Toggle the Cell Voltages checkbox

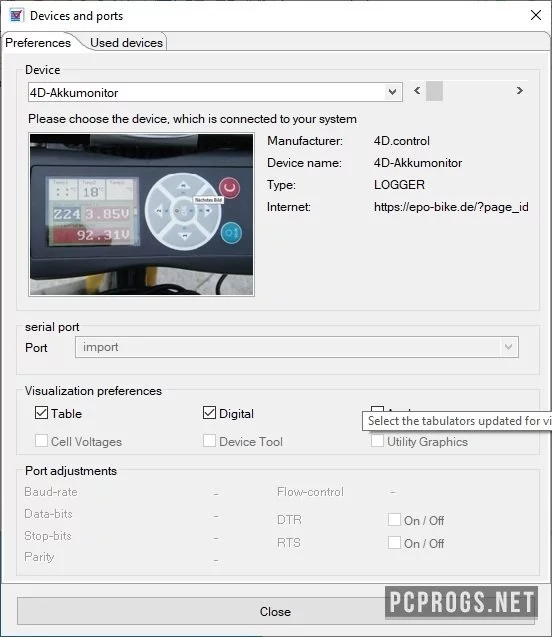click(41, 441)
